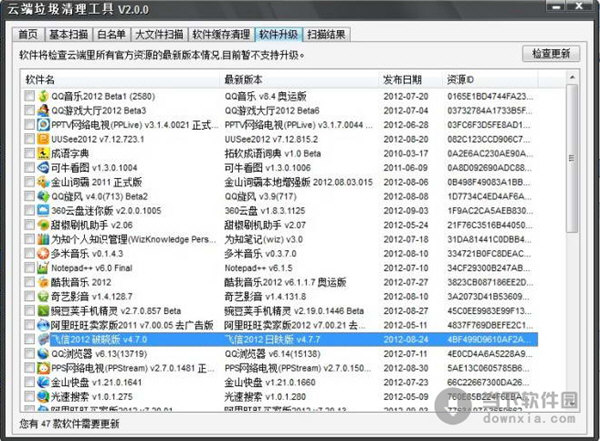Screen dimensions: 600x441
Task: Minimize the 云端垃圾清理工具 window
Action: (557, 7)
